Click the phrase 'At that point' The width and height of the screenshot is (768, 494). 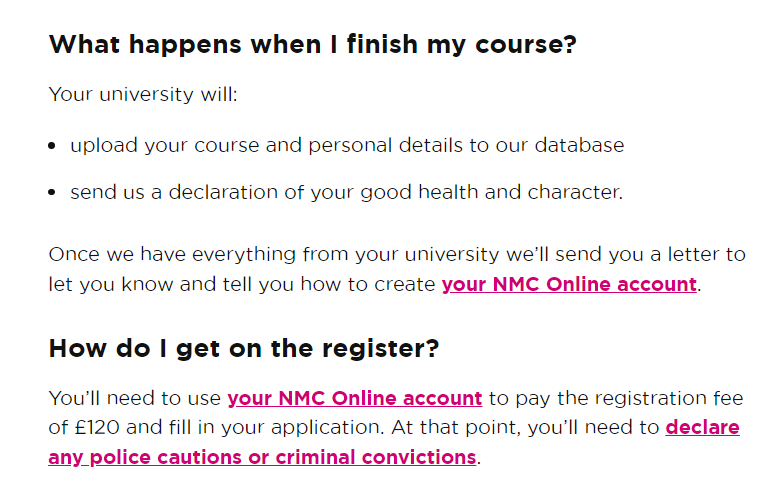click(x=456, y=427)
